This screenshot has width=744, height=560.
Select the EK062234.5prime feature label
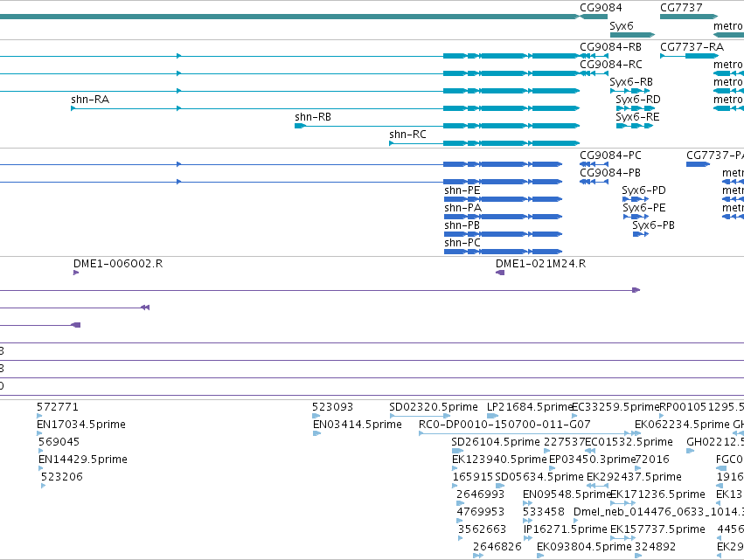tap(682, 425)
